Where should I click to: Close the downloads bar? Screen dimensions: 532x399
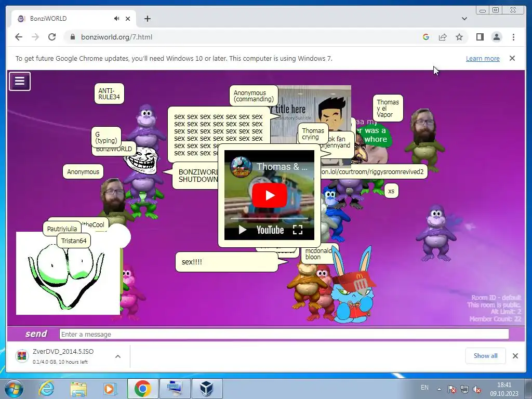click(515, 356)
